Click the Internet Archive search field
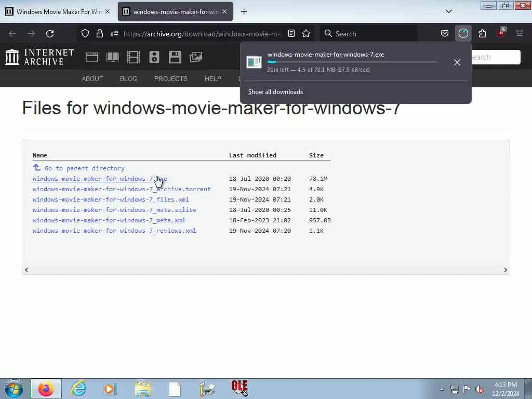Viewport: 532px width, 399px height. [x=495, y=57]
